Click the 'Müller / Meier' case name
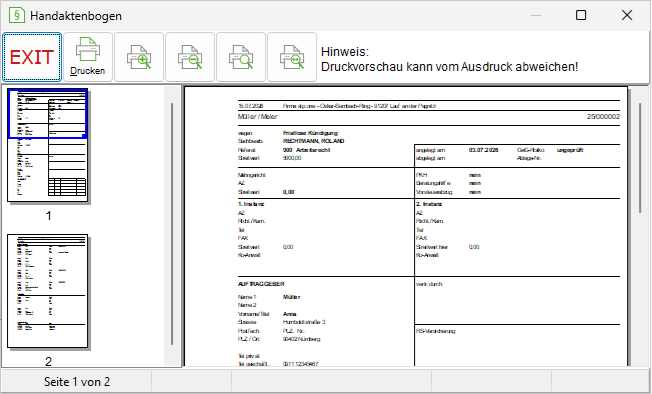 pyautogui.click(x=257, y=117)
